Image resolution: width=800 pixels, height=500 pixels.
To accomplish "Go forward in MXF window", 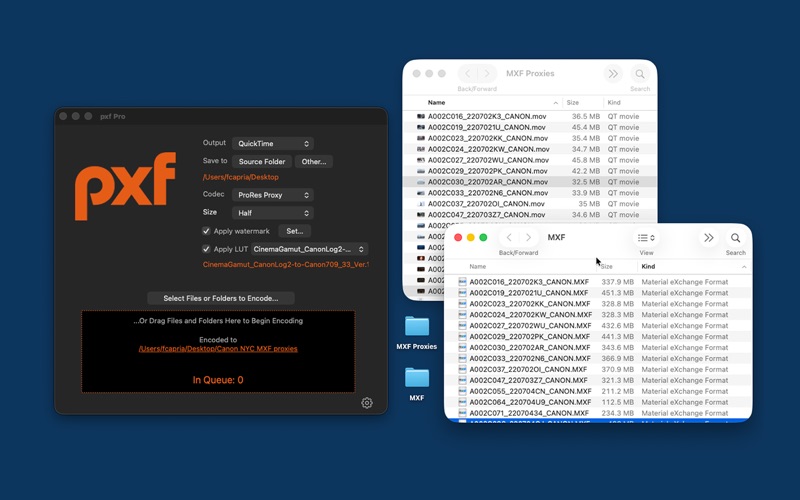I will pyautogui.click(x=529, y=238).
